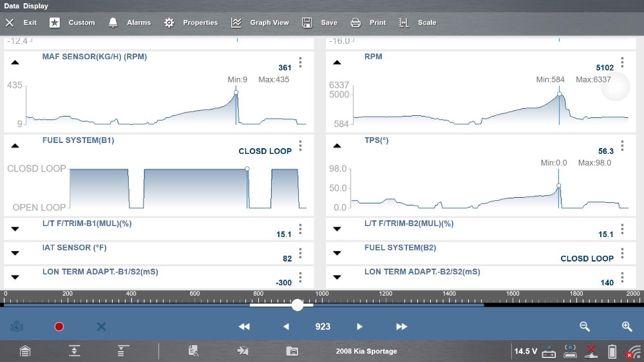Click the frame position slider handle
Image resolution: width=644 pixels, height=362 pixels.
(x=297, y=305)
